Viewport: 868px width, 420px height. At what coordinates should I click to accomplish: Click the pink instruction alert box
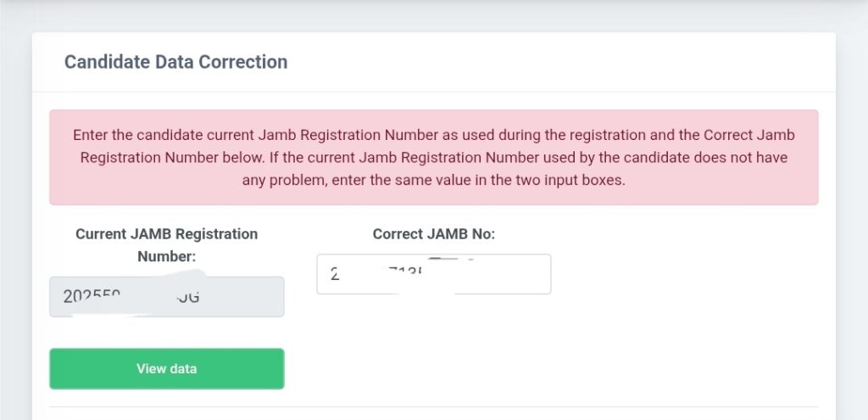click(x=433, y=157)
